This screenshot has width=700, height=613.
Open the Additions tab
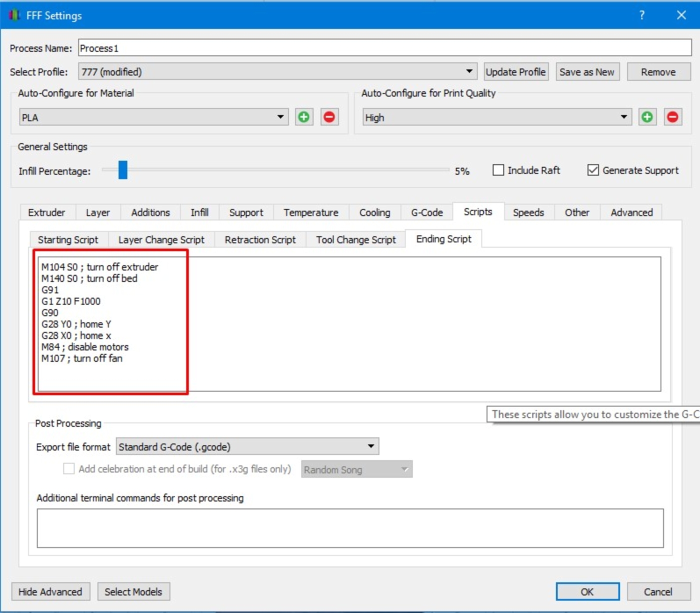pos(150,212)
